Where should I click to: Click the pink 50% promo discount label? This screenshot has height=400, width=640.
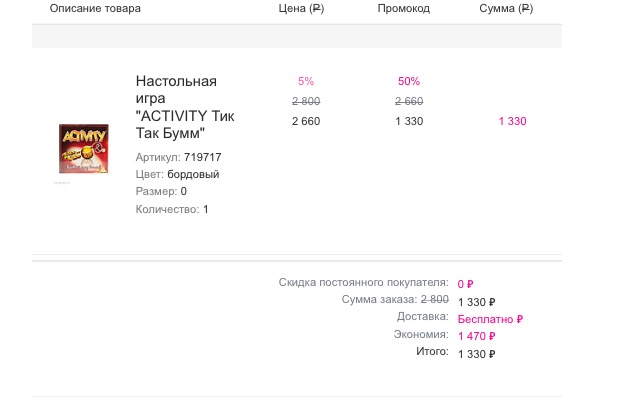(x=408, y=81)
